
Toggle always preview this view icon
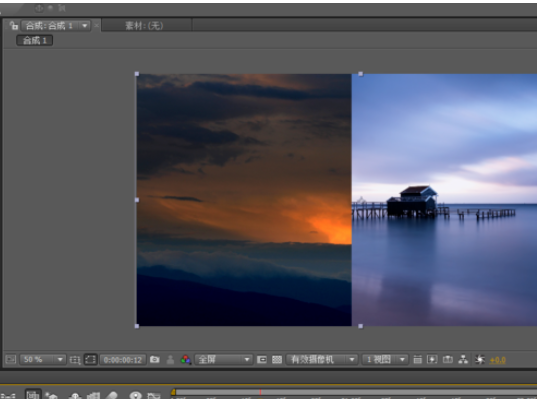pos(11,360)
